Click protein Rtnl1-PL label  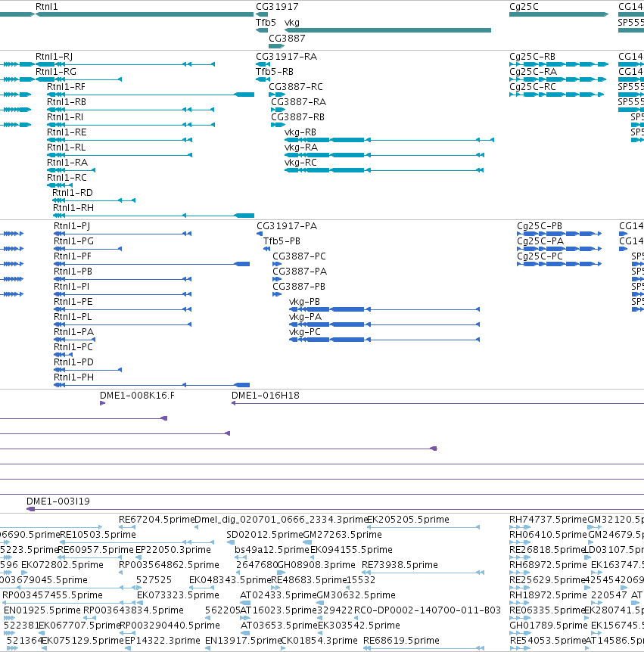73,316
